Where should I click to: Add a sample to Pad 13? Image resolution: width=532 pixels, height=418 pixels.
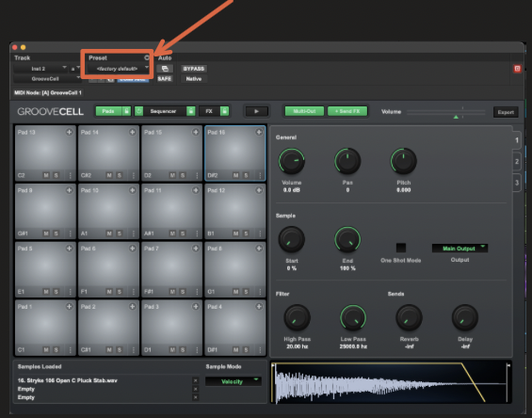(x=70, y=132)
